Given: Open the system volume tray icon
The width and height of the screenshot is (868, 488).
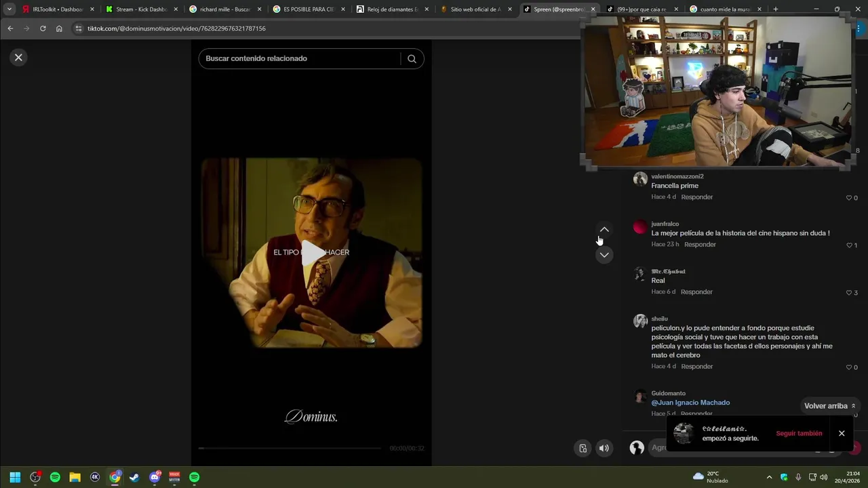Looking at the screenshot, I should coord(824,477).
